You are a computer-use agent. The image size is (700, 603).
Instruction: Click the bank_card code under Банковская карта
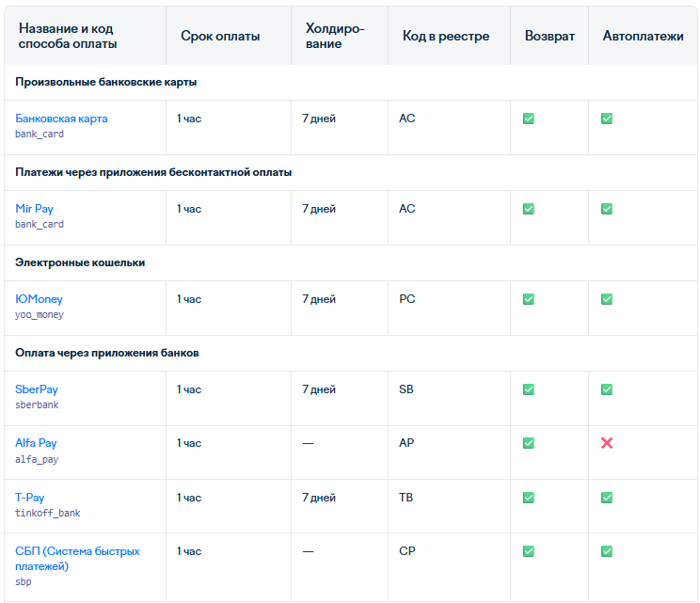(40, 134)
